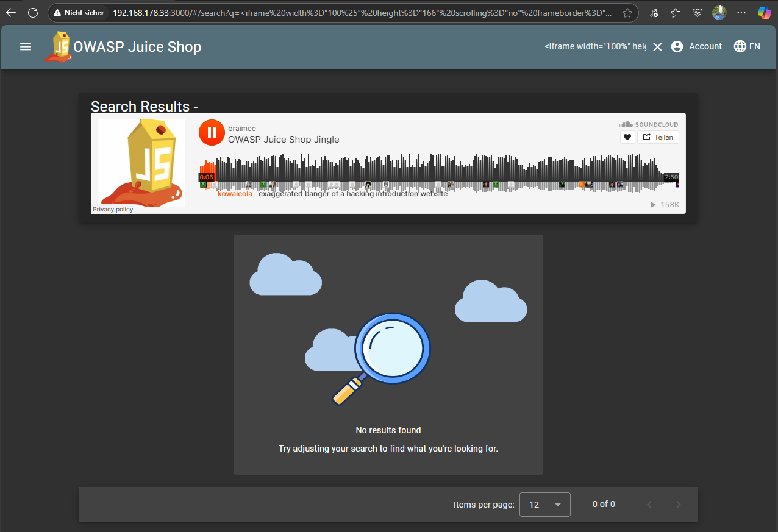Clear the search with the X icon
Image resolution: width=778 pixels, height=532 pixels.
pyautogui.click(x=657, y=47)
